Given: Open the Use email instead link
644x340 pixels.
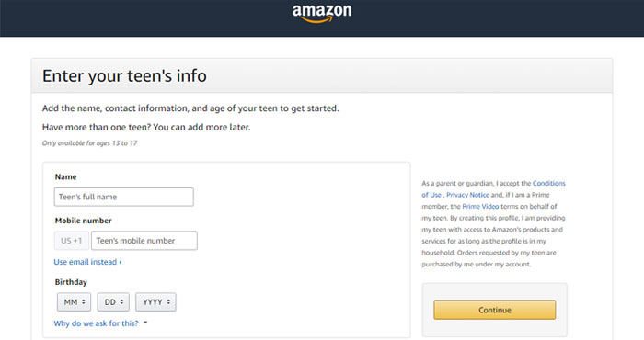Looking at the screenshot, I should pos(86,262).
